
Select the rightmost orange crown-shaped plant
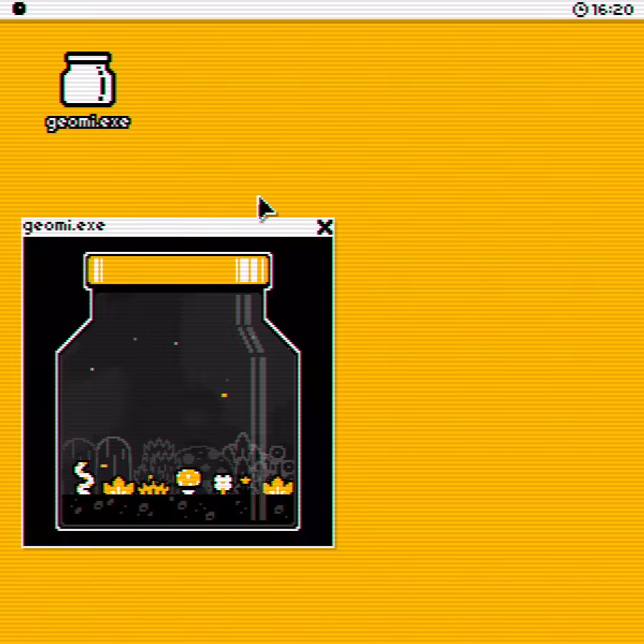tap(278, 485)
